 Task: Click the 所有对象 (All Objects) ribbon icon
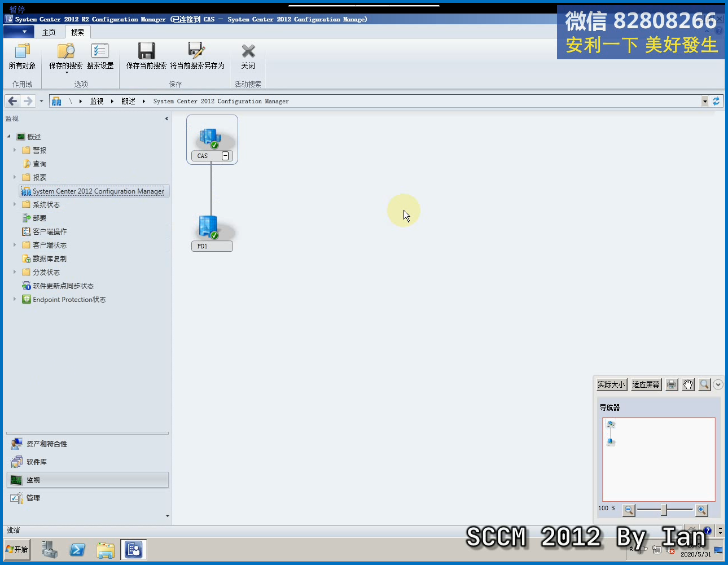23,56
